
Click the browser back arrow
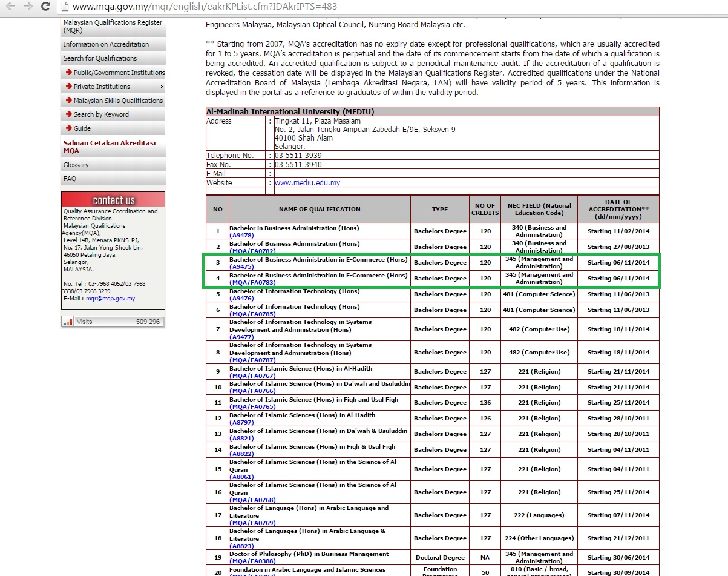[x=11, y=7]
